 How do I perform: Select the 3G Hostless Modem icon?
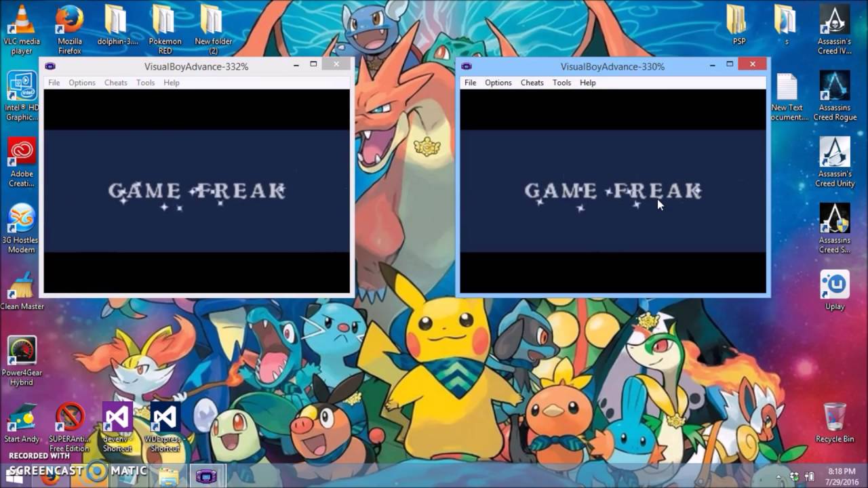pyautogui.click(x=22, y=229)
